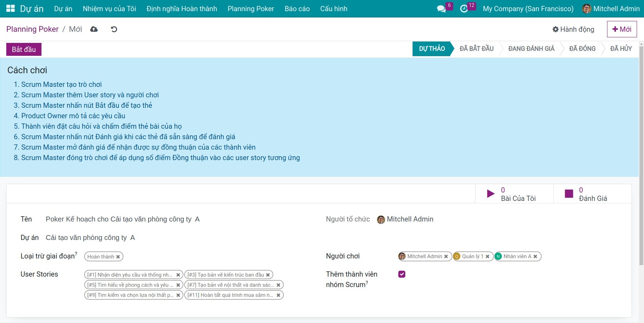The image size is (644, 323).
Task: Select the Đã Bắt Đầu status stage
Action: (x=476, y=49)
